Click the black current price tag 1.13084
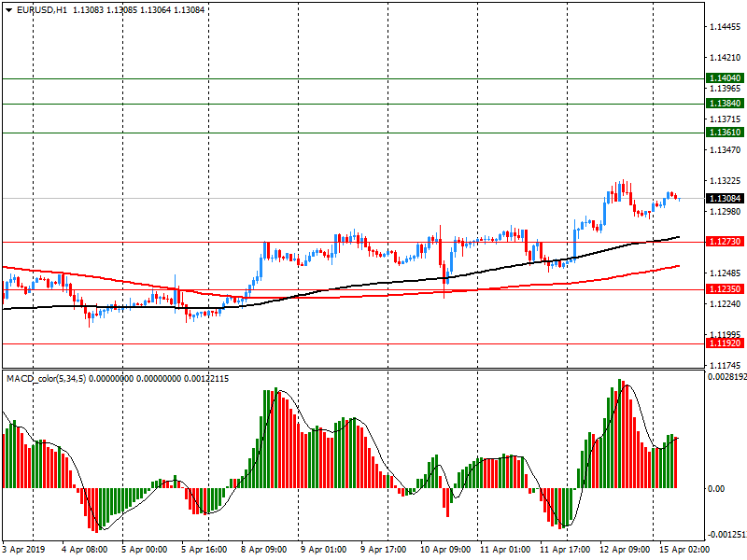The width and height of the screenshot is (747, 560). [x=725, y=199]
